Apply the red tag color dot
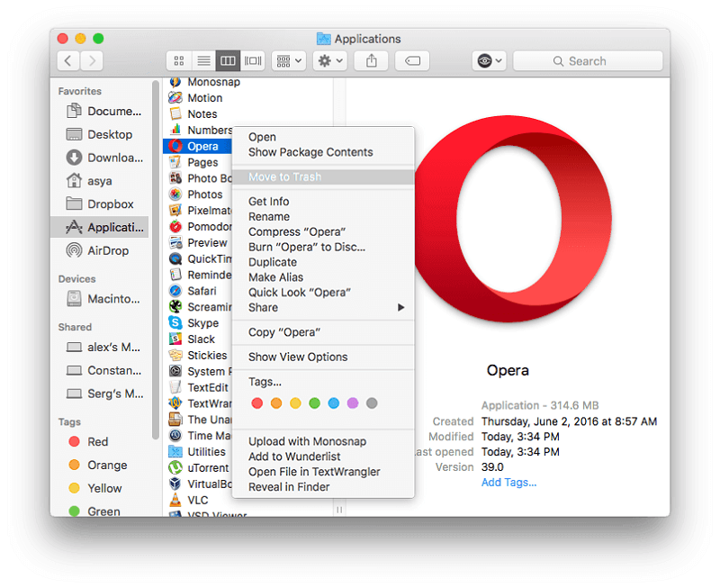Image resolution: width=720 pixels, height=588 pixels. [257, 403]
